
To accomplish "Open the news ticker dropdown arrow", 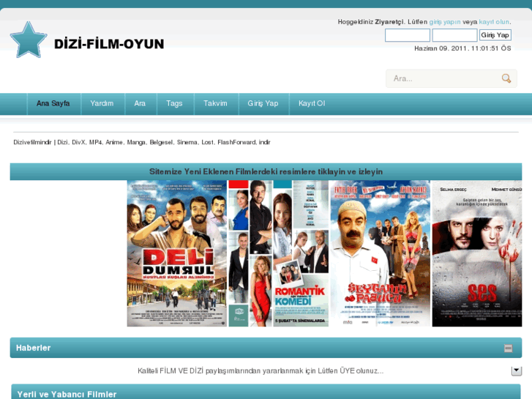I will 517,371.
